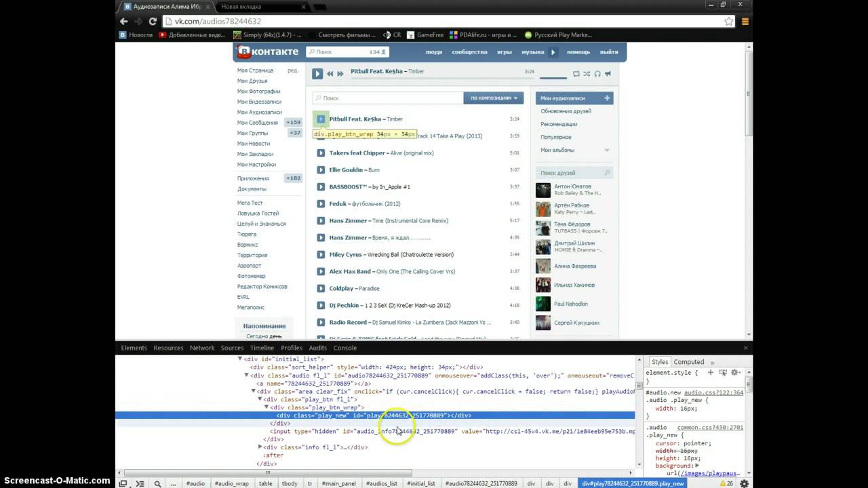Image resolution: width=868 pixels, height=488 pixels.
Task: Add audio with the plus icon
Action: [x=607, y=98]
